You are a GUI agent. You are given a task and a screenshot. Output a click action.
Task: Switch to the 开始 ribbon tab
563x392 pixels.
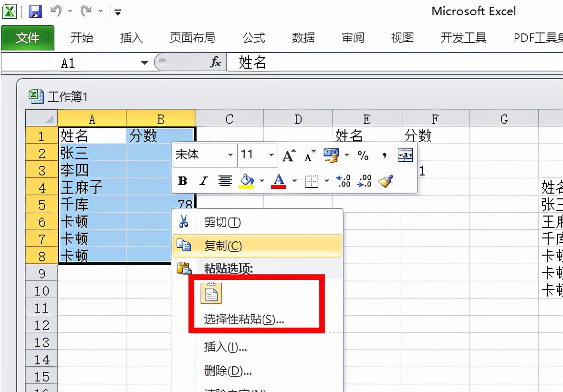coord(82,38)
